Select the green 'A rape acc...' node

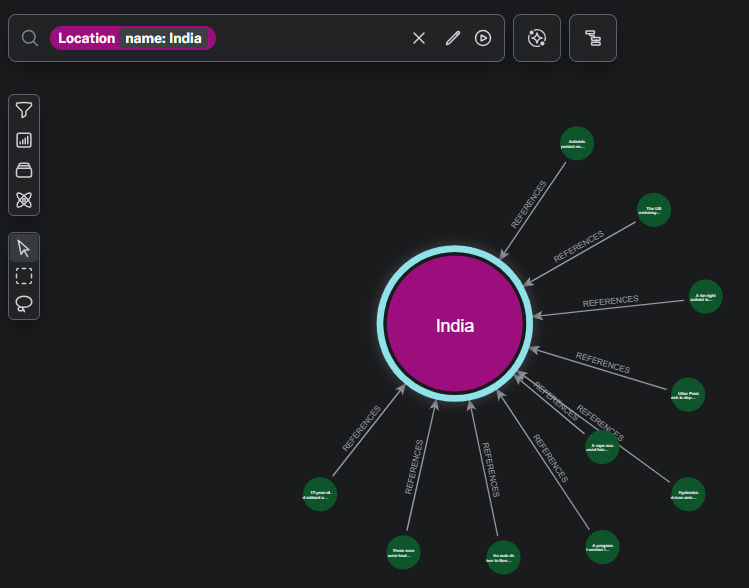[x=602, y=447]
